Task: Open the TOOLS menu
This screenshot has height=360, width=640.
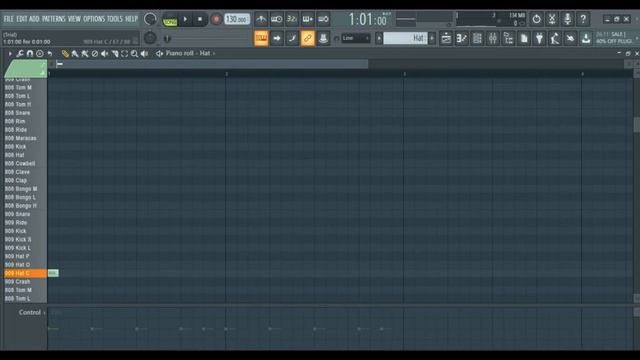Action: [x=115, y=19]
